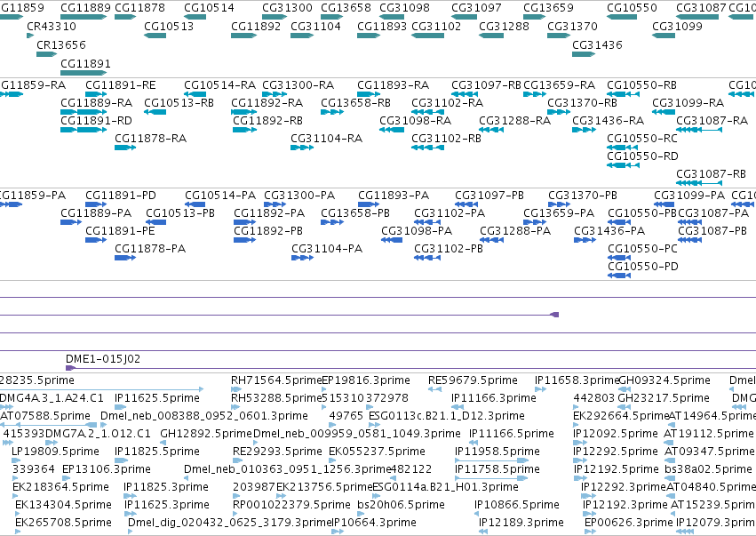Click the CG31097-RB transcript label
This screenshot has height=536, width=756.
[x=487, y=85]
